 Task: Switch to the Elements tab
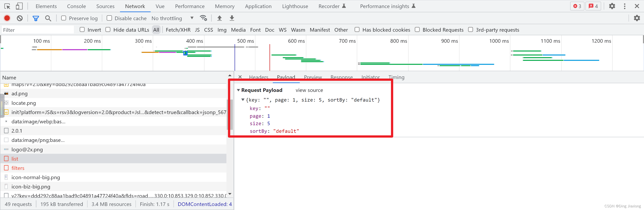(46, 6)
